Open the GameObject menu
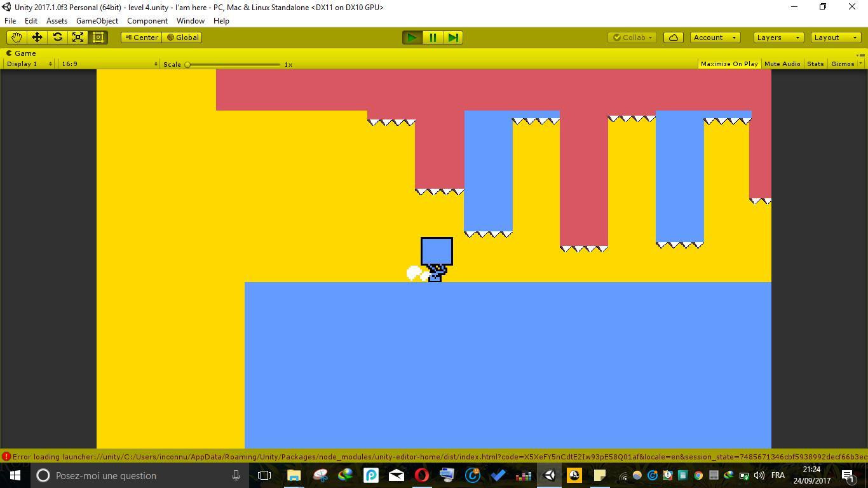This screenshot has width=868, height=488. pos(97,21)
